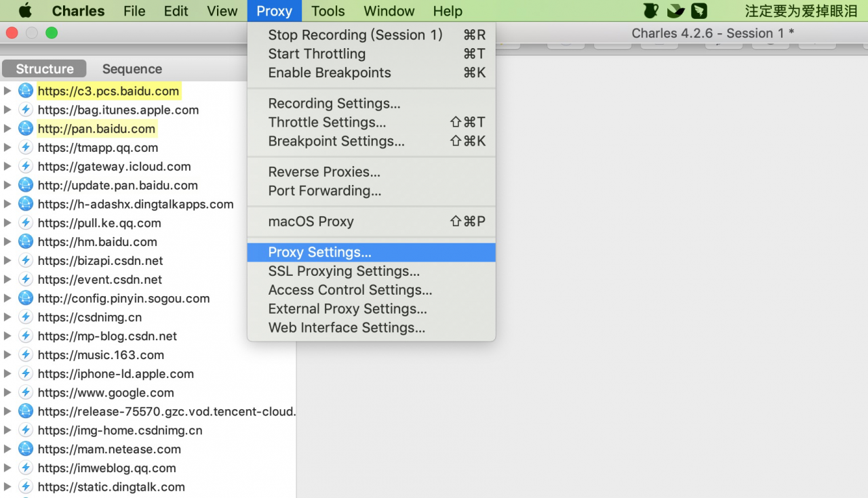Screen dimensions: 868x498
Task: Click the bird icon in the menu bar
Action: [x=675, y=11]
